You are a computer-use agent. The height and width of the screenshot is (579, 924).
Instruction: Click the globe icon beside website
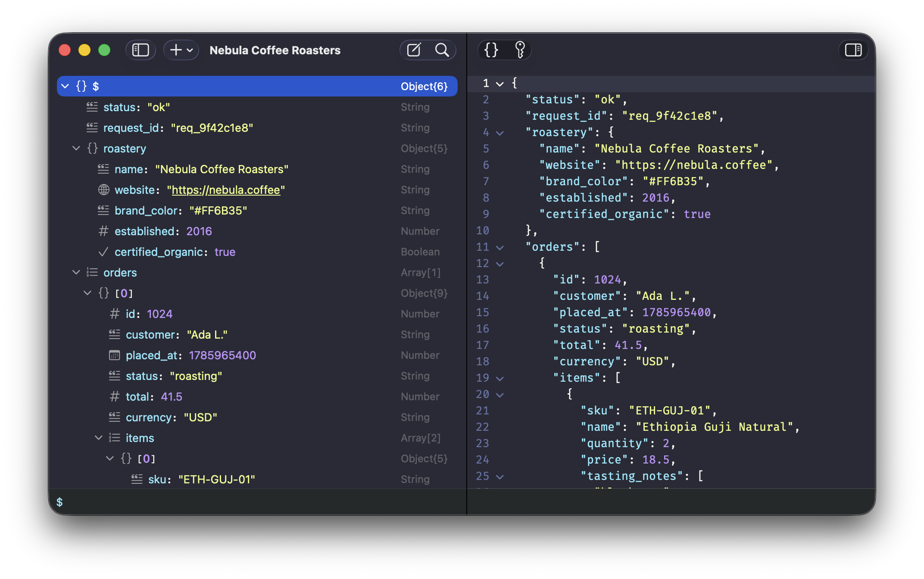(103, 190)
